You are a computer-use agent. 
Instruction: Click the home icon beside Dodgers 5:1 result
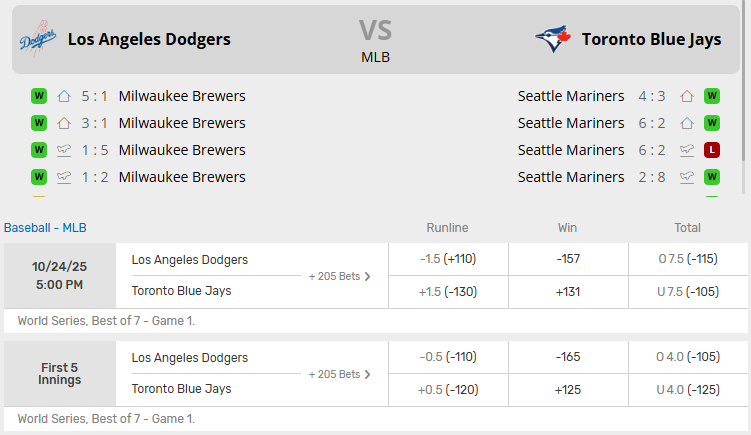pos(64,96)
